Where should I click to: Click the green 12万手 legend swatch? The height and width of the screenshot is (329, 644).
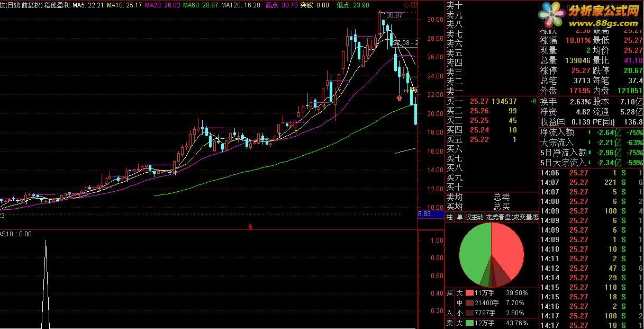tap(469, 323)
